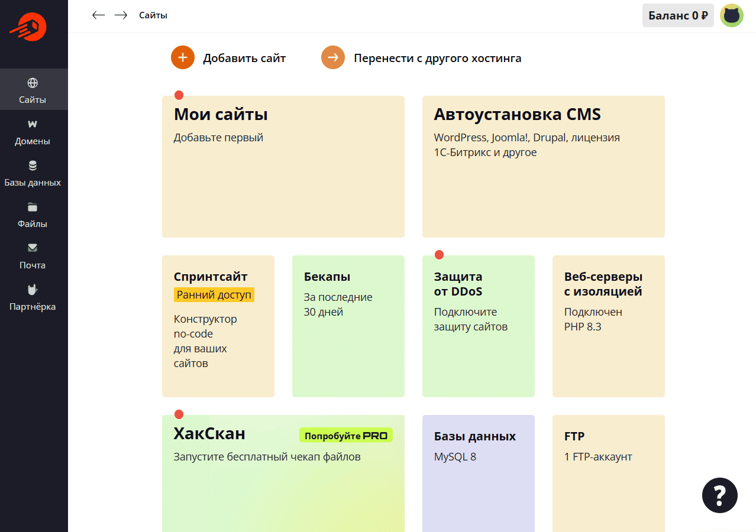Open the Файлы folder icon

coord(33,207)
